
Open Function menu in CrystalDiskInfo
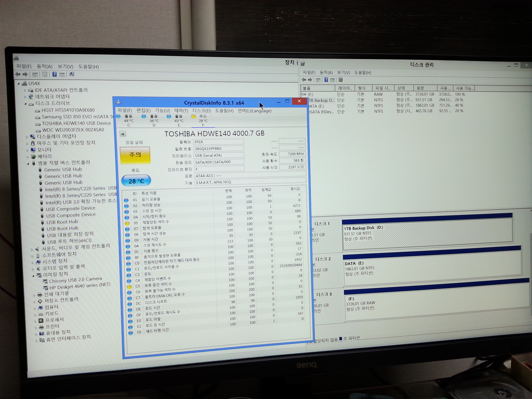pos(162,111)
